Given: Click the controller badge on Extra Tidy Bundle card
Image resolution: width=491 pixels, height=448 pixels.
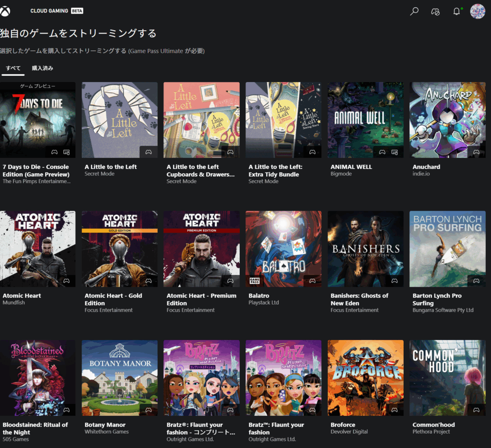Looking at the screenshot, I should click(312, 152).
